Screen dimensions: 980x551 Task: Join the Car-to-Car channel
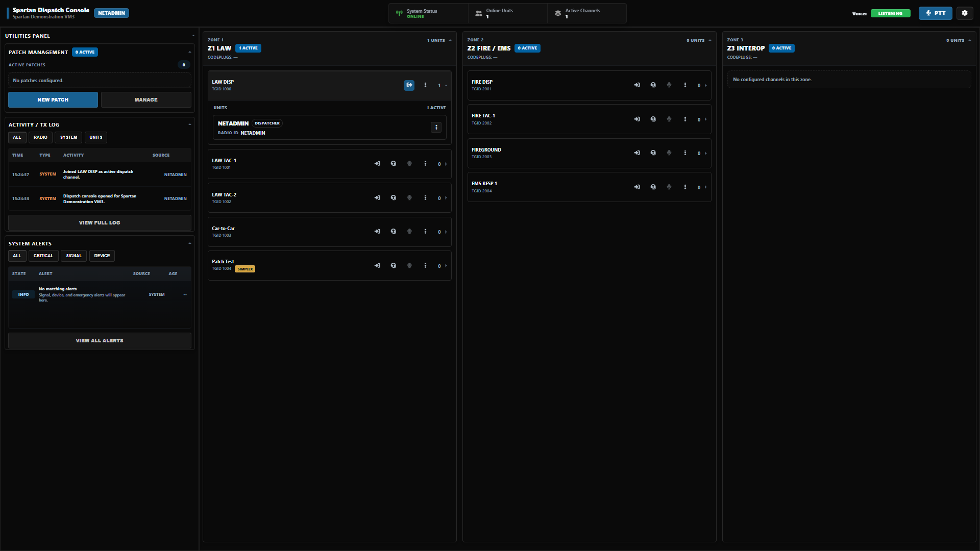[x=377, y=232]
